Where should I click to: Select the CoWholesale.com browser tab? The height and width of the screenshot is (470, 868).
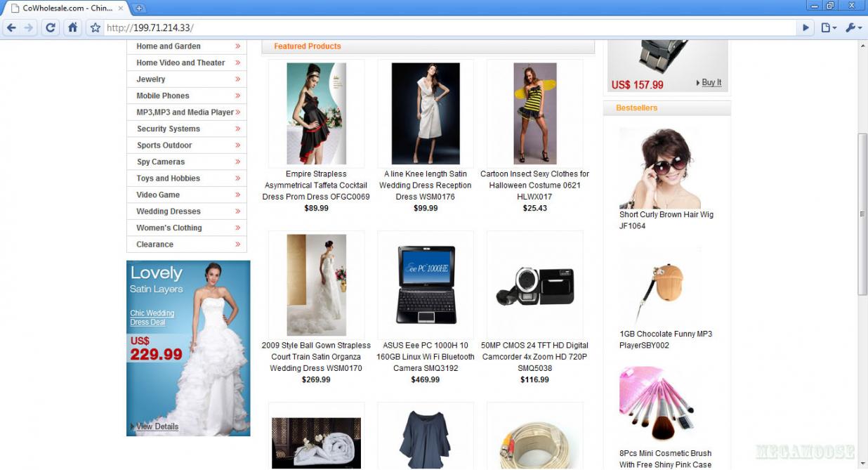point(67,8)
